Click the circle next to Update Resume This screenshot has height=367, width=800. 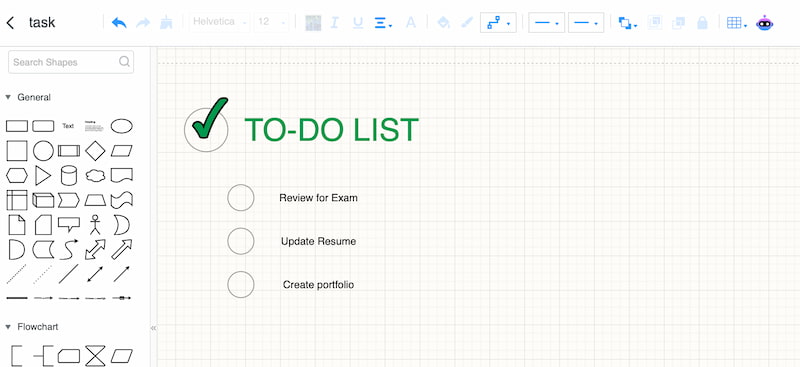pos(241,241)
